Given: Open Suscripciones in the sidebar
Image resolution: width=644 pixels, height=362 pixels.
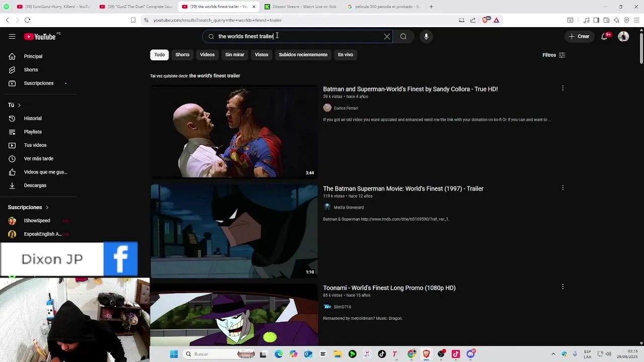Looking at the screenshot, I should tap(38, 83).
